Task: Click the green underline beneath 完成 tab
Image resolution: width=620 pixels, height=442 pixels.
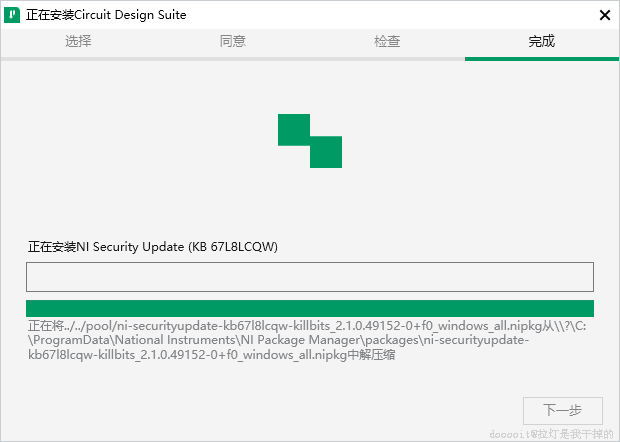Action: (542, 58)
